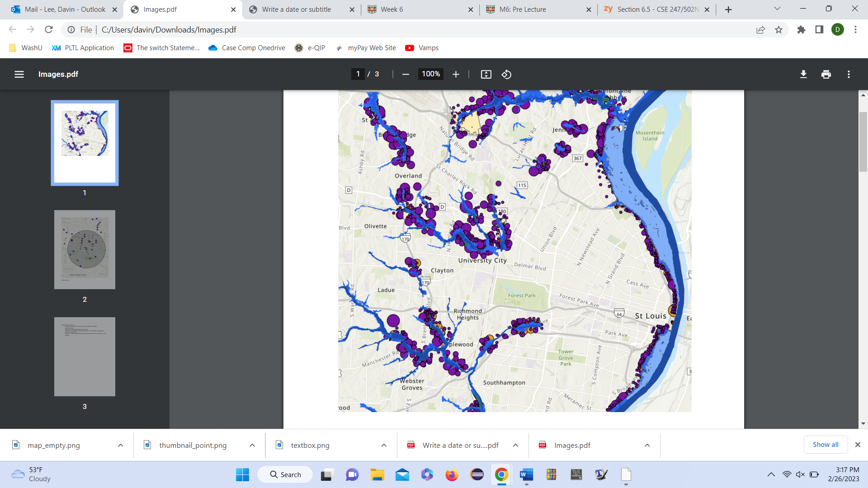The width and height of the screenshot is (868, 488).
Task: Print the PDF document
Action: point(826,74)
